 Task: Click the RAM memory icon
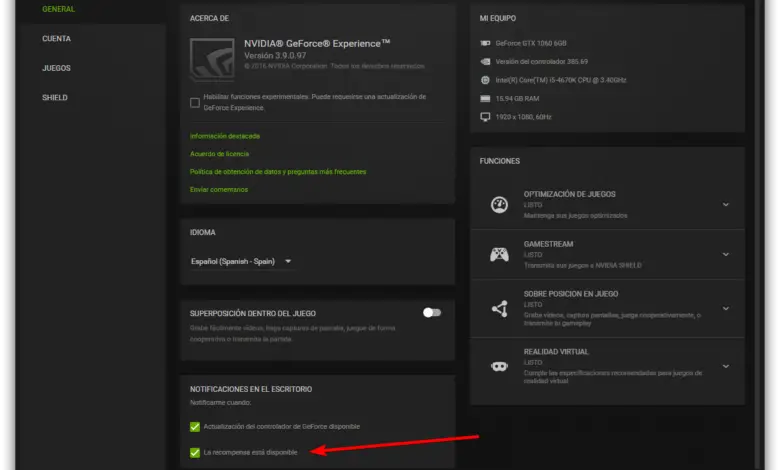[x=485, y=98]
